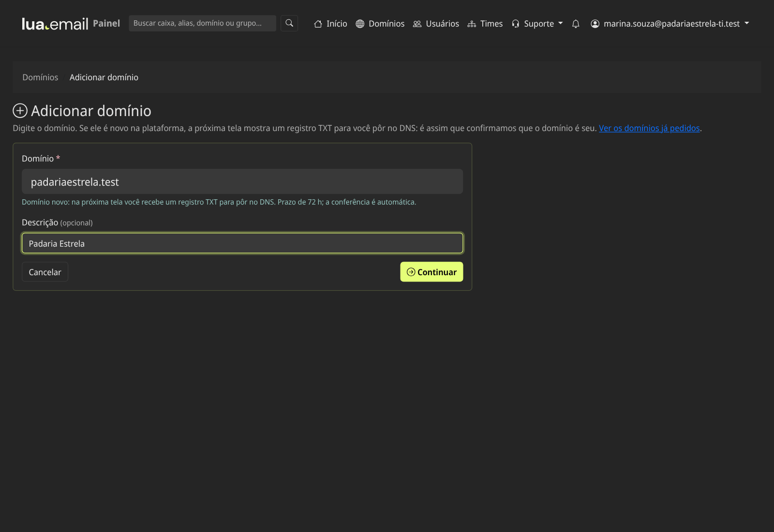Open the Usuários nav item

[x=436, y=24]
